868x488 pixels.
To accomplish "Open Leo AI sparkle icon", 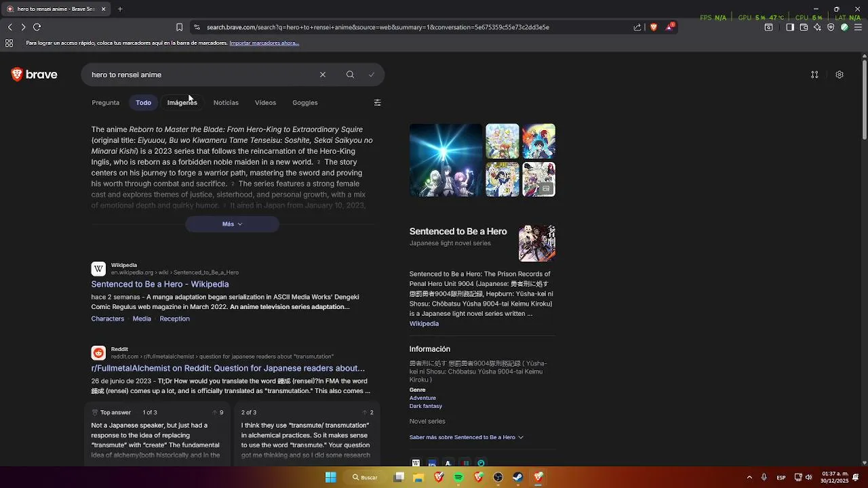I will point(817,27).
